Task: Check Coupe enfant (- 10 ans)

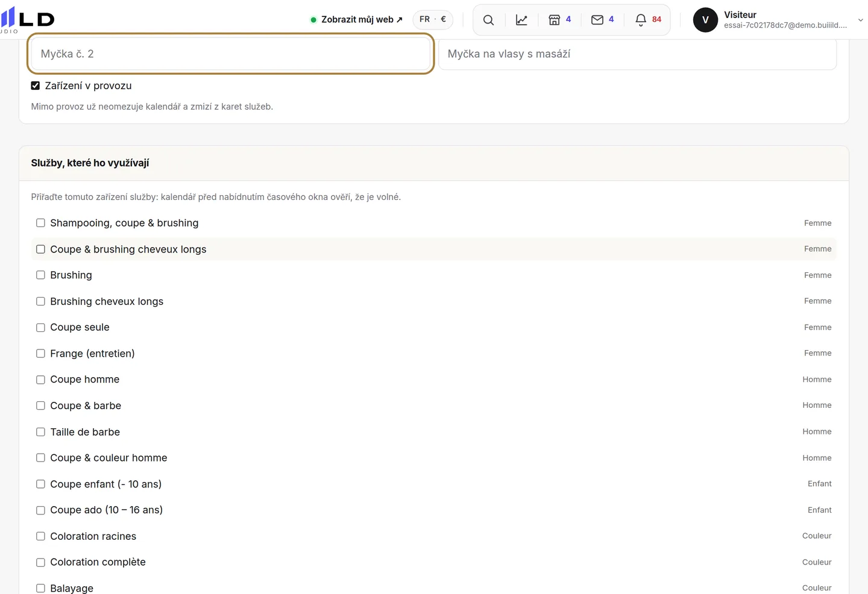Action: (40, 484)
